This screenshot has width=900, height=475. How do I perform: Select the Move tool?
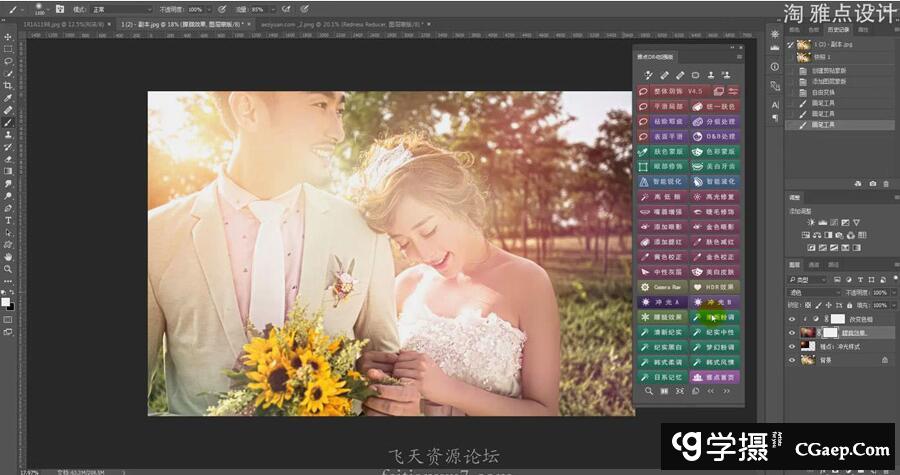(8, 37)
